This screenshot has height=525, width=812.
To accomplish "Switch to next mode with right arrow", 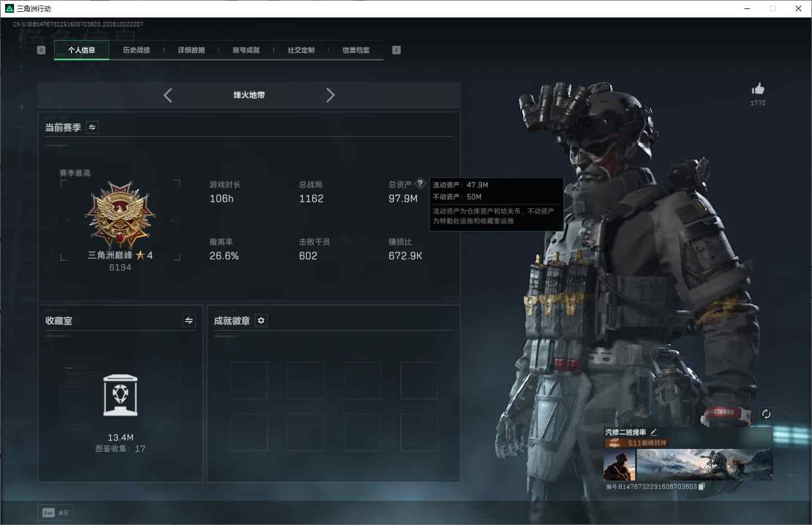I will click(331, 95).
